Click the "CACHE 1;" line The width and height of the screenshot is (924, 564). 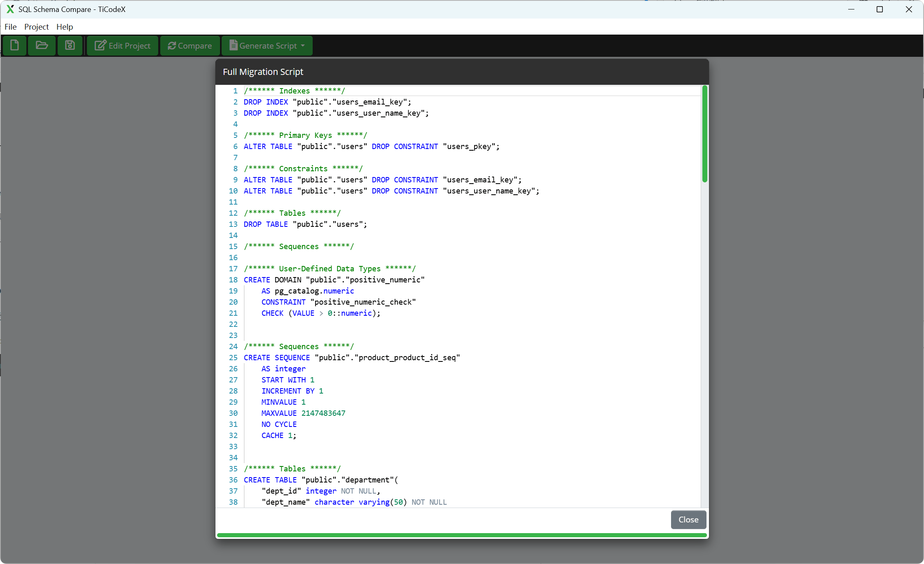click(x=279, y=435)
